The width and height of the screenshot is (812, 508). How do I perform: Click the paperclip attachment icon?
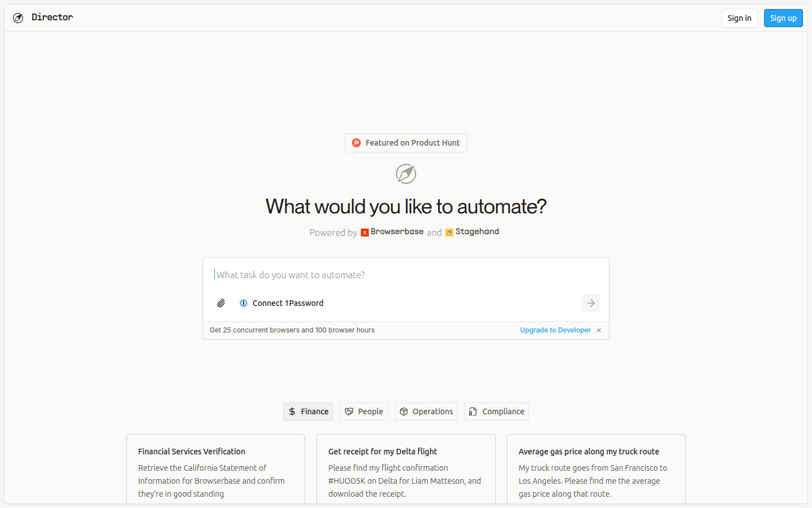221,303
